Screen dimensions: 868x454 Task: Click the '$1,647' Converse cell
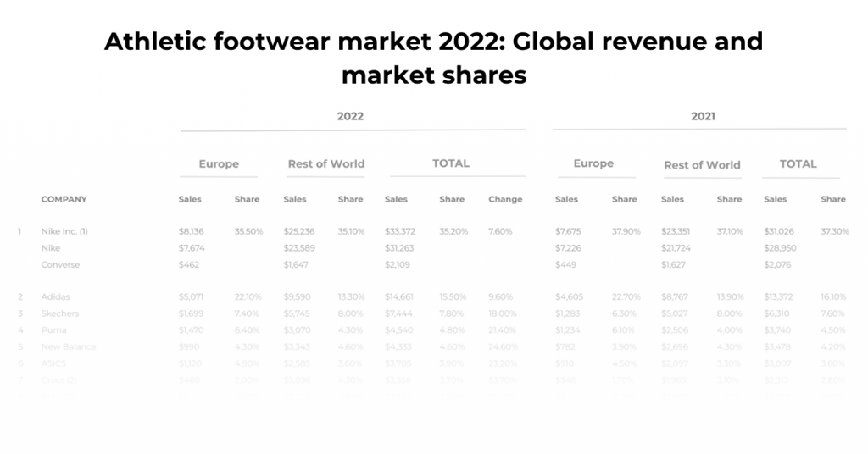(x=296, y=264)
